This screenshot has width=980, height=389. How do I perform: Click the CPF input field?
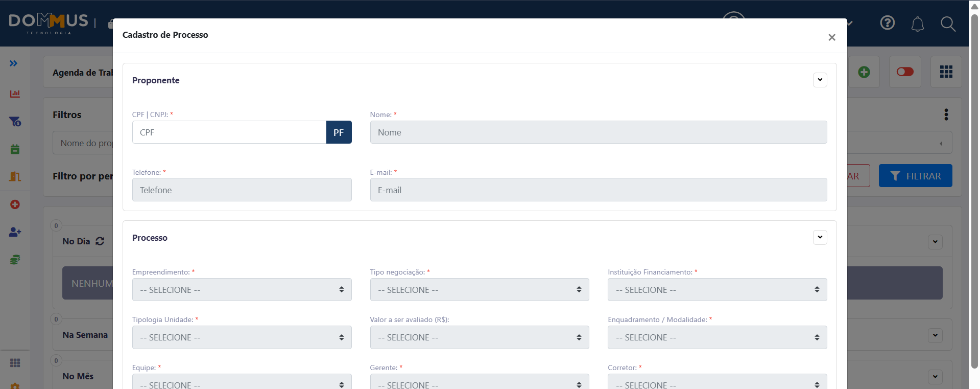229,132
